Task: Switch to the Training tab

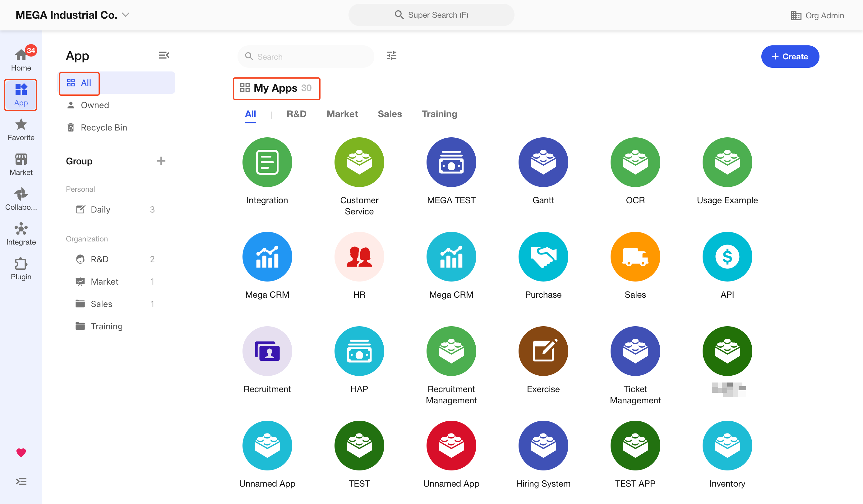Action: [x=439, y=114]
